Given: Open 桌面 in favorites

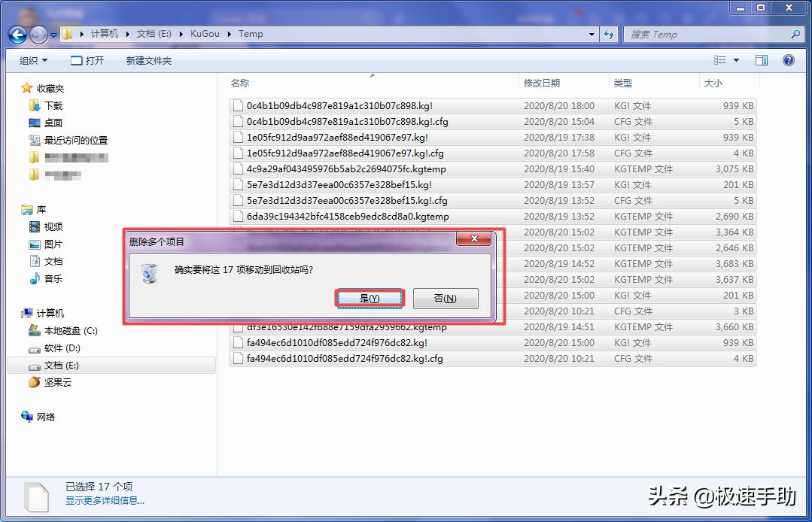Looking at the screenshot, I should click(53, 123).
